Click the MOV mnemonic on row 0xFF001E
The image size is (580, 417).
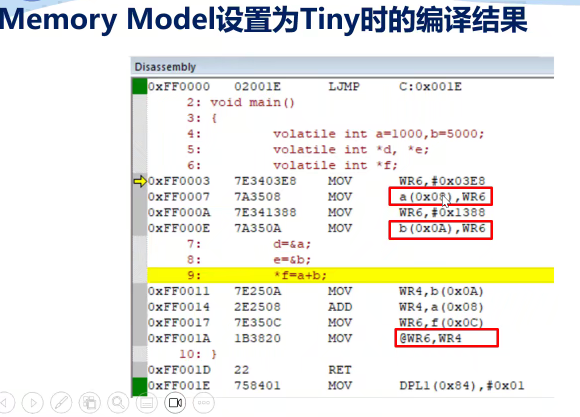[340, 386]
